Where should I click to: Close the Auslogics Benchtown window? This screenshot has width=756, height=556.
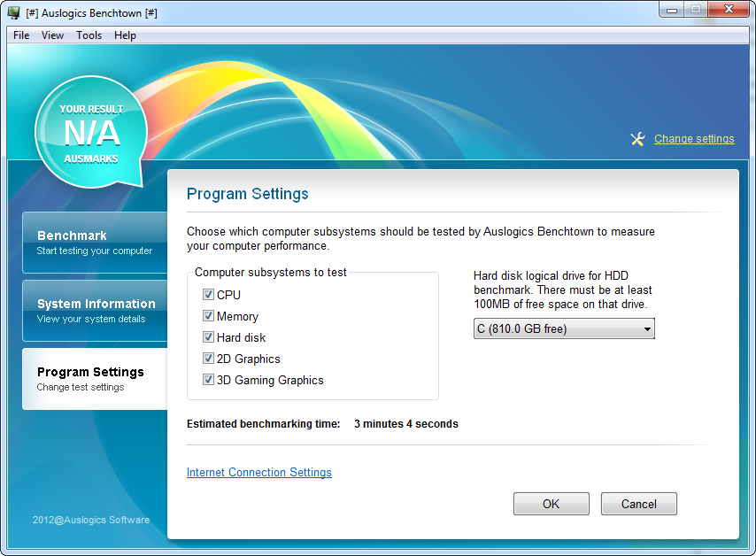click(x=729, y=10)
